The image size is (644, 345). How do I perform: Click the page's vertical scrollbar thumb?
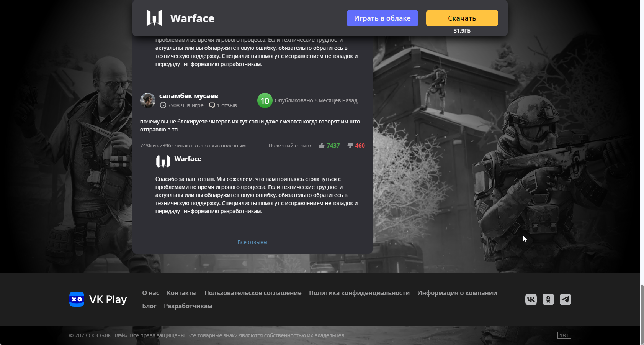click(642, 314)
